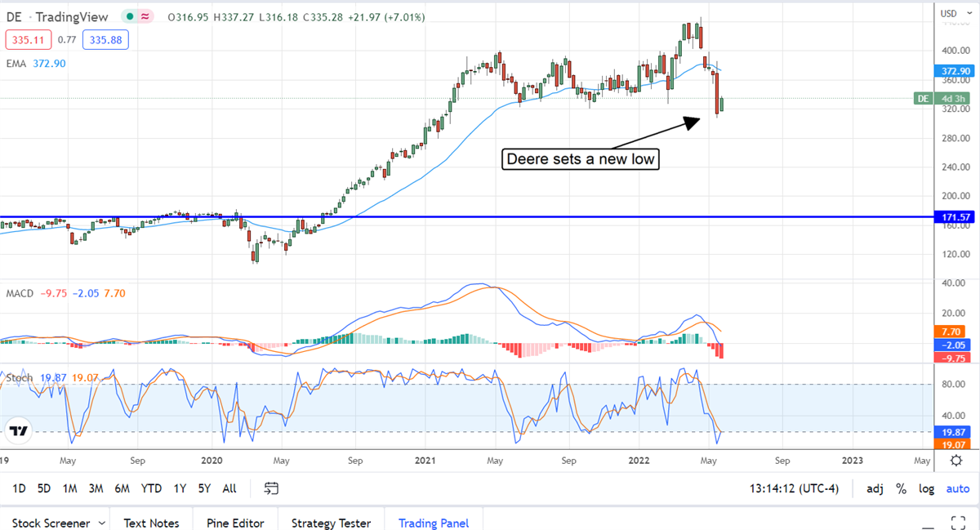Expand the Stock Screener dropdown arrow
Image resolution: width=980 pixels, height=530 pixels.
click(102, 523)
